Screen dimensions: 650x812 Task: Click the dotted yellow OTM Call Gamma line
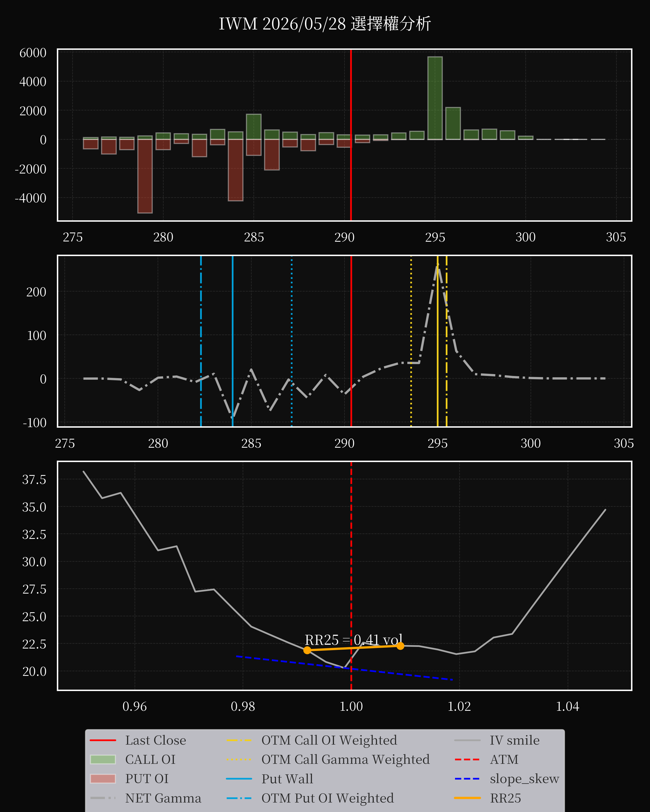tap(411, 341)
